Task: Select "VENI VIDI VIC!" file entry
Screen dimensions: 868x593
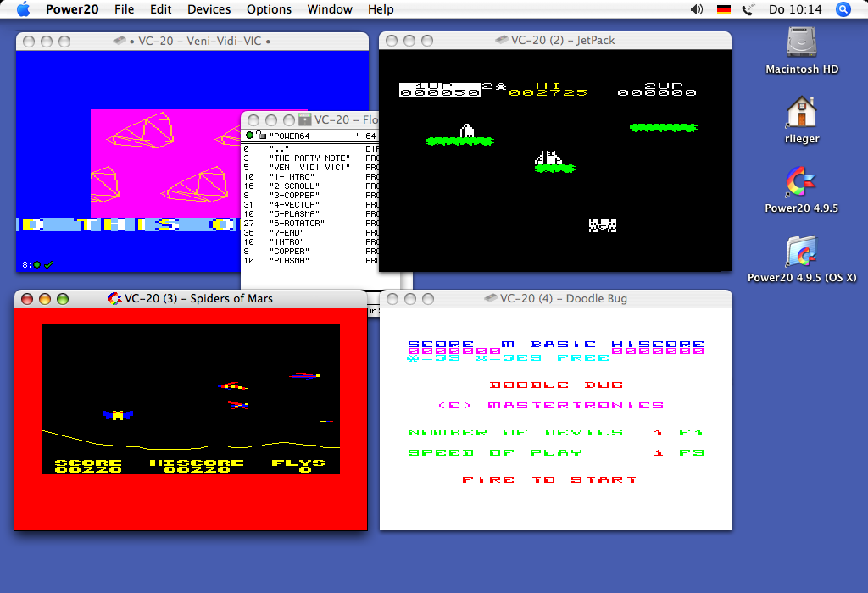Action: [x=310, y=168]
